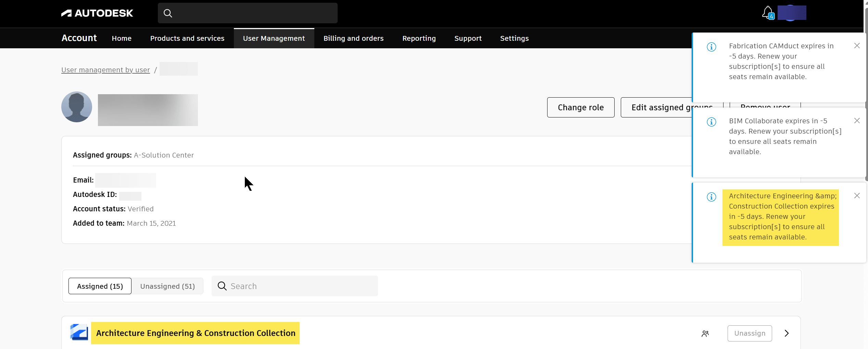Open the user profile avatar in header
Image resolution: width=868 pixels, height=349 pixels.
(x=792, y=13)
